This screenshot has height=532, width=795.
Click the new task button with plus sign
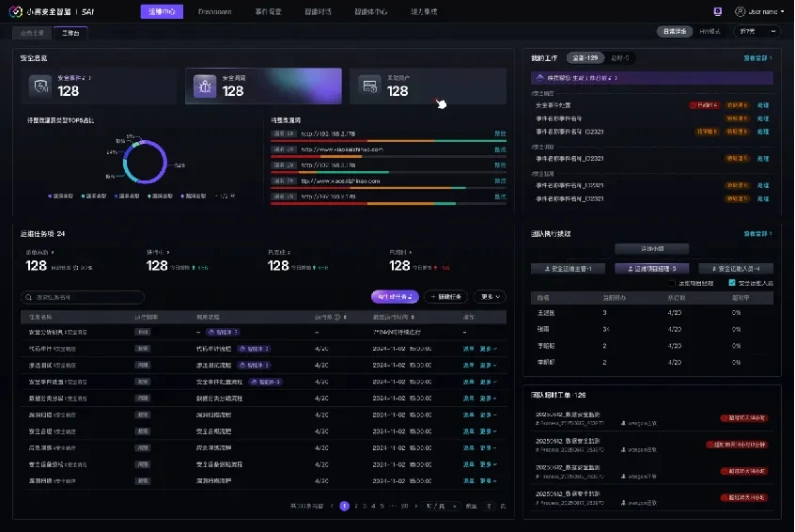pyautogui.click(x=445, y=296)
